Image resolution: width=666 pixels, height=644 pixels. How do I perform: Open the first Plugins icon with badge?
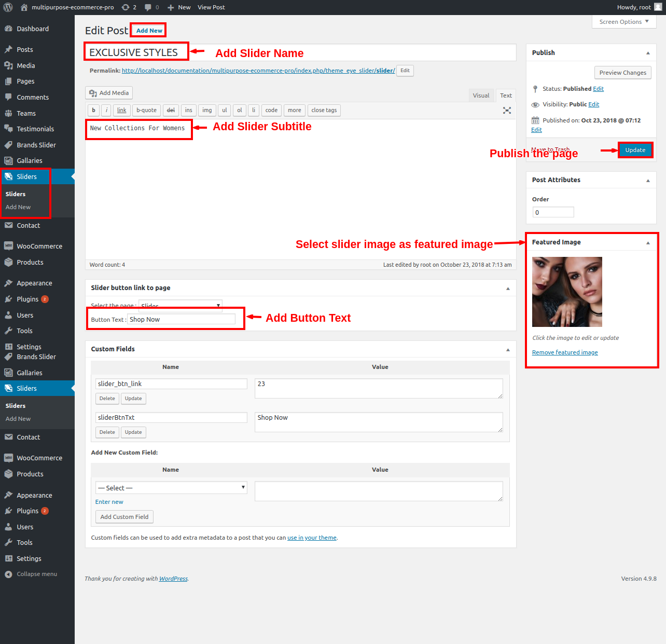[x=8, y=299]
